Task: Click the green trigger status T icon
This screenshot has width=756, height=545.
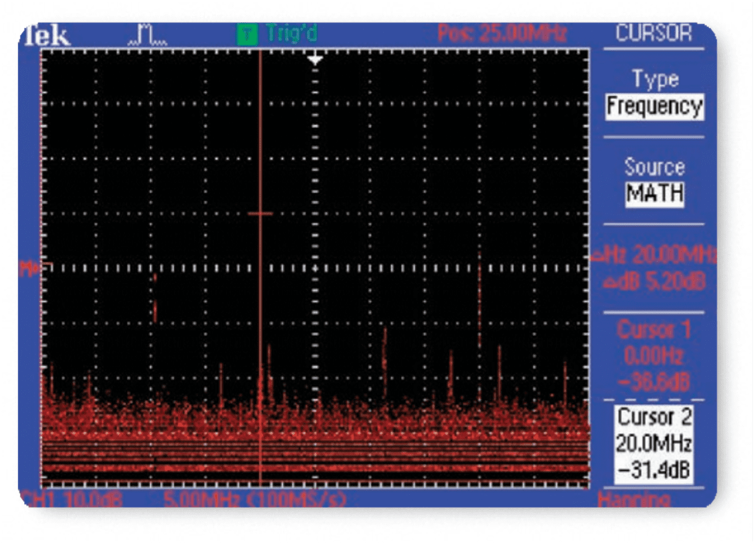Action: pos(246,34)
